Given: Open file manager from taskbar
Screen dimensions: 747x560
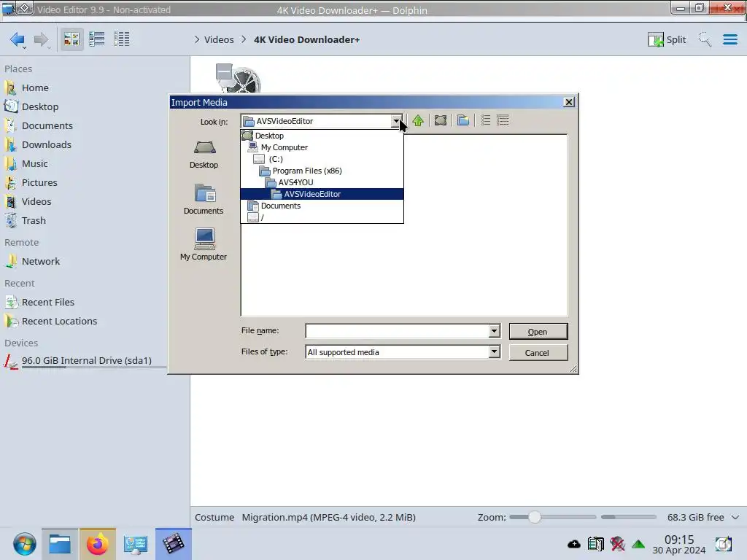Looking at the screenshot, I should coord(60,544).
